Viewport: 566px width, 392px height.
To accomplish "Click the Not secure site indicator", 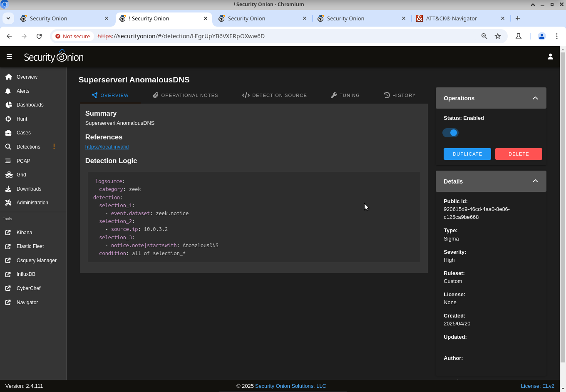I will 73,36.
